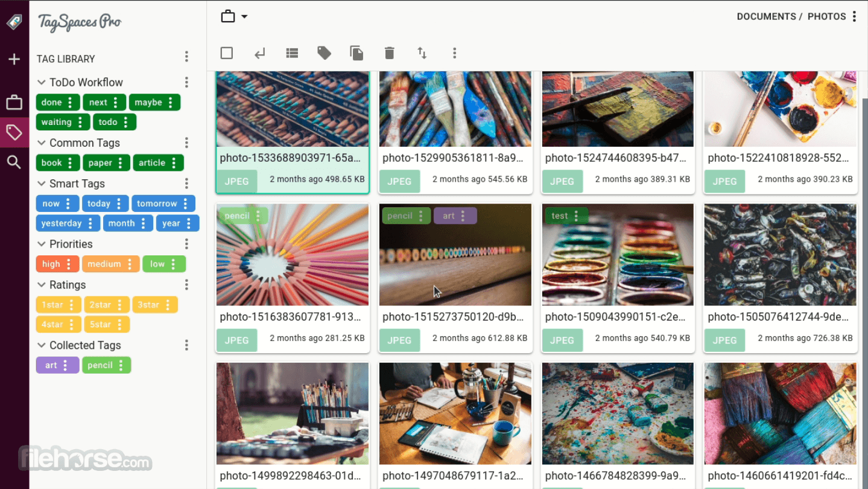Collapse the Priorities tag group
This screenshot has height=489, width=868.
(x=42, y=244)
